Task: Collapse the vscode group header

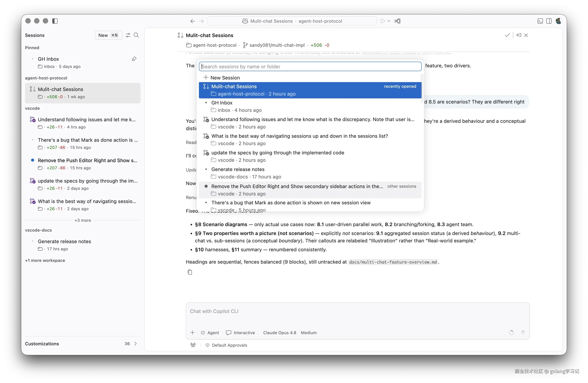Action: click(x=32, y=108)
